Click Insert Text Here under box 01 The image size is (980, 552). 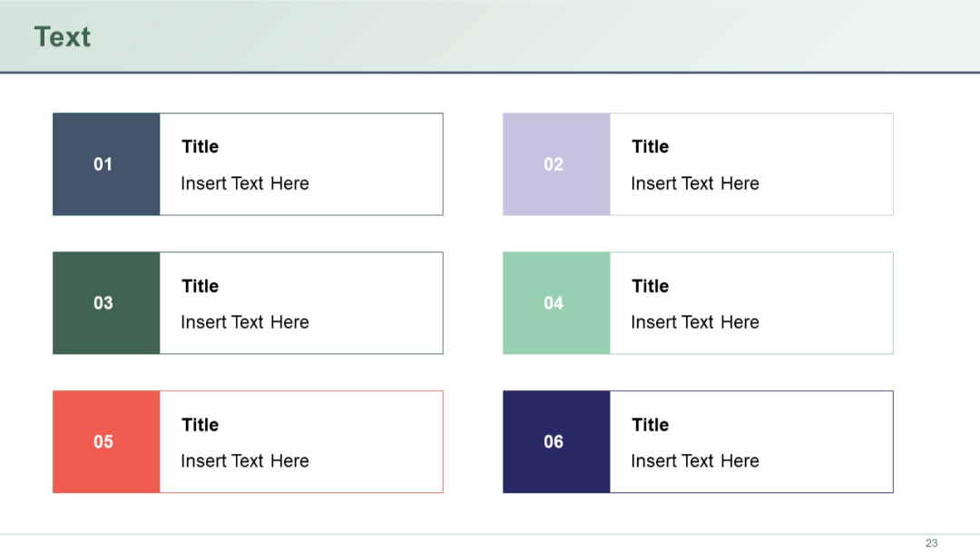coord(246,183)
